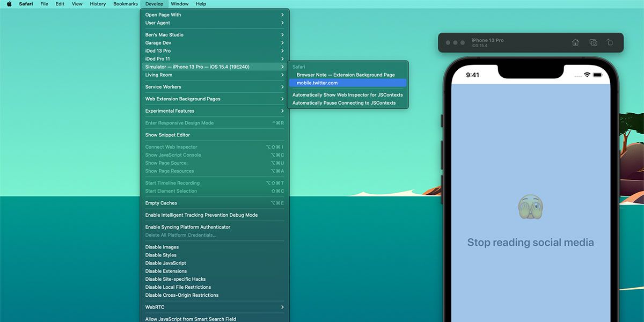Click the scared face emoji in simulator
The image size is (644, 322).
(x=531, y=207)
